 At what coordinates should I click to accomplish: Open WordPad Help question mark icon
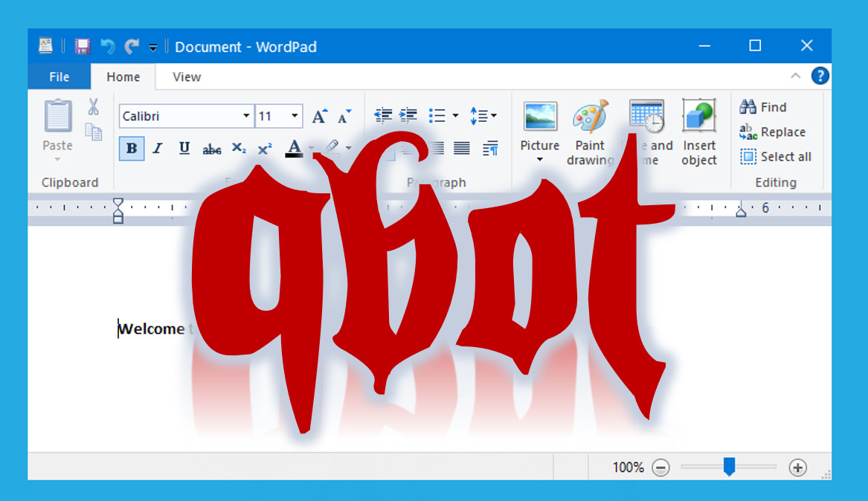pos(820,76)
